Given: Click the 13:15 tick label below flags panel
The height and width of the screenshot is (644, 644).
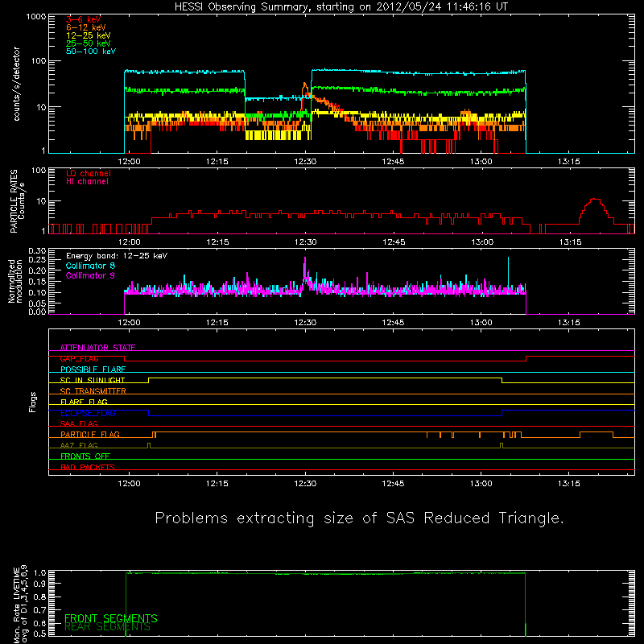Looking at the screenshot, I should tap(569, 484).
